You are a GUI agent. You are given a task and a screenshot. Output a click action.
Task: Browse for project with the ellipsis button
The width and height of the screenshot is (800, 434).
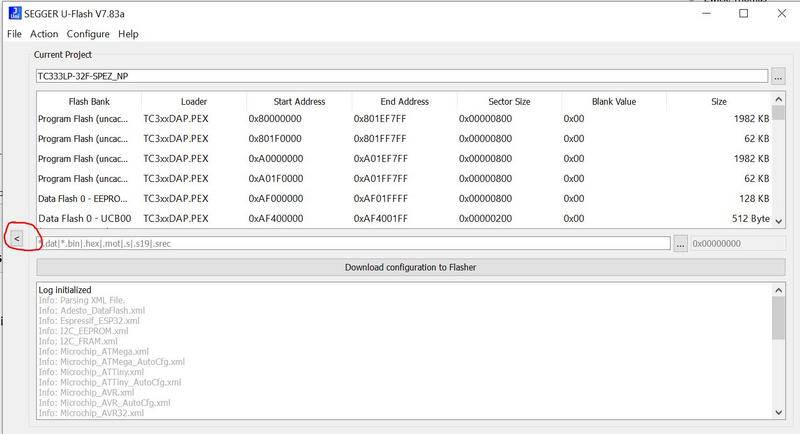[778, 76]
